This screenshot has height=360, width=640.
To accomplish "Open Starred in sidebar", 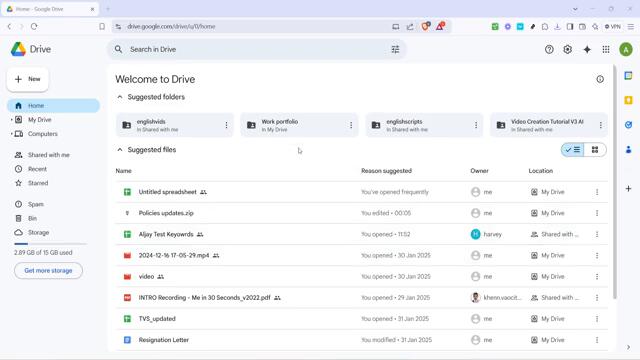I will tap(53, 183).
